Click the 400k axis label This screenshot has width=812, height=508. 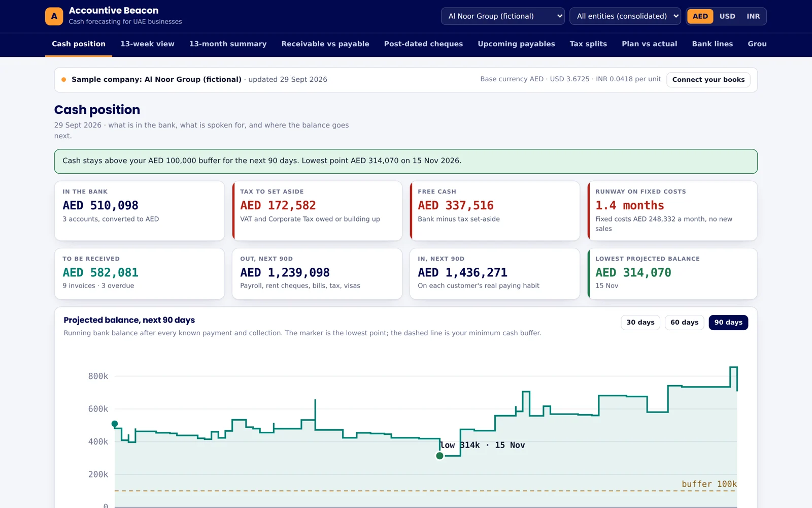(98, 442)
